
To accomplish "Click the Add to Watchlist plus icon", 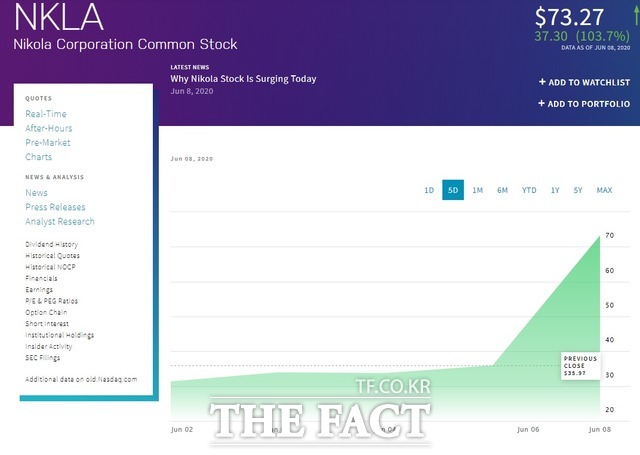I will coord(542,82).
